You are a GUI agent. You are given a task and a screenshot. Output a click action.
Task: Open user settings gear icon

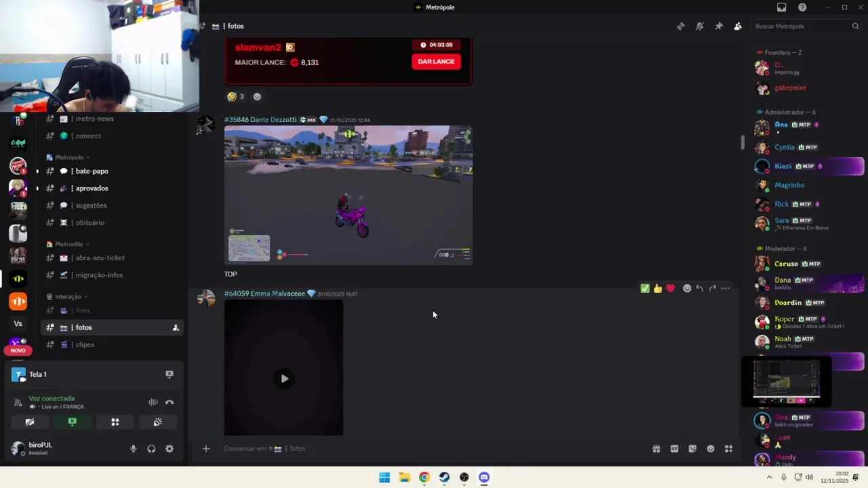(170, 449)
